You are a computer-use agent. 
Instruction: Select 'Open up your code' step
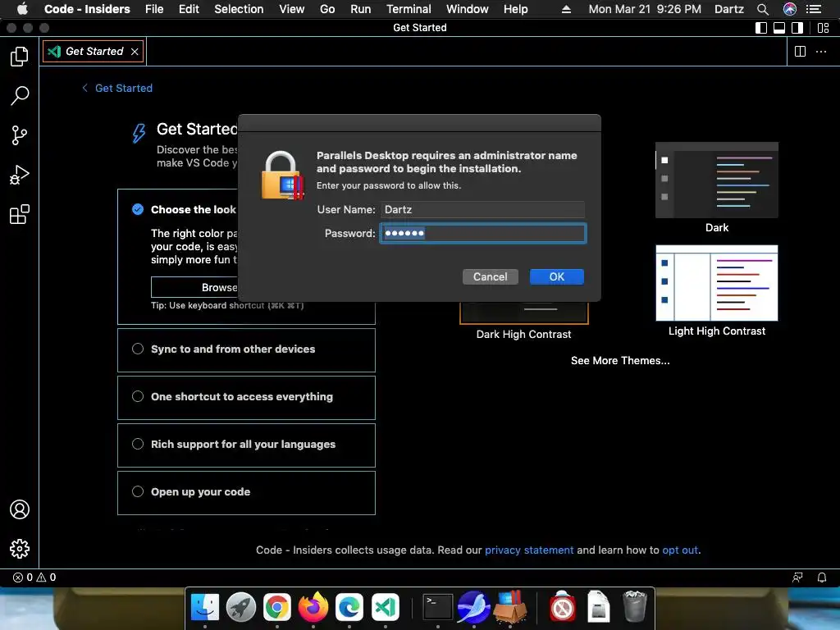click(246, 493)
